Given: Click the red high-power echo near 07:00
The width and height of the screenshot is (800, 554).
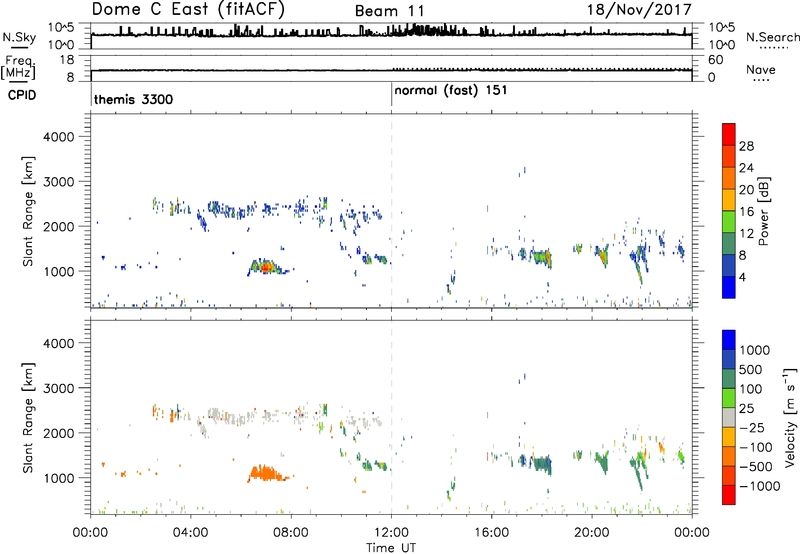Looking at the screenshot, I should [265, 267].
